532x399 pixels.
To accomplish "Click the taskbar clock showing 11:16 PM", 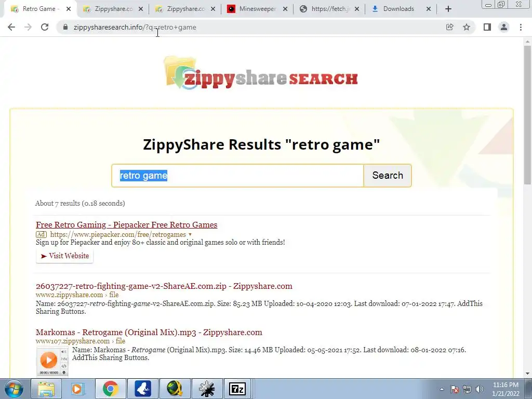I will point(506,389).
